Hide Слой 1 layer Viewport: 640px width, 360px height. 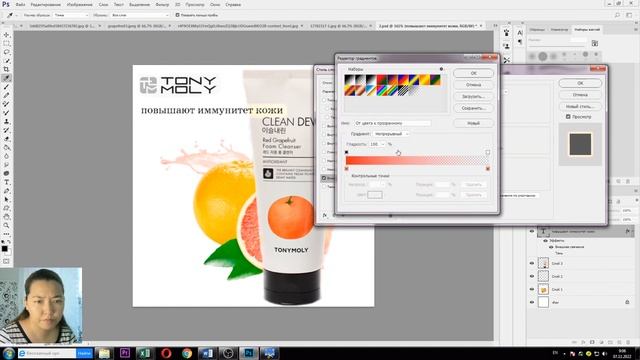pyautogui.click(x=532, y=289)
